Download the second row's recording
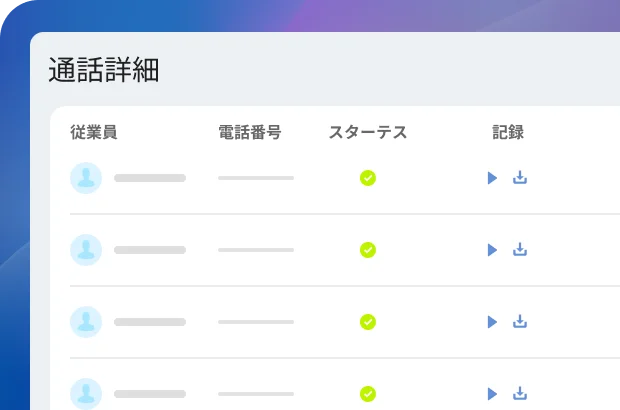Viewport: 620px width, 410px height. (520, 249)
